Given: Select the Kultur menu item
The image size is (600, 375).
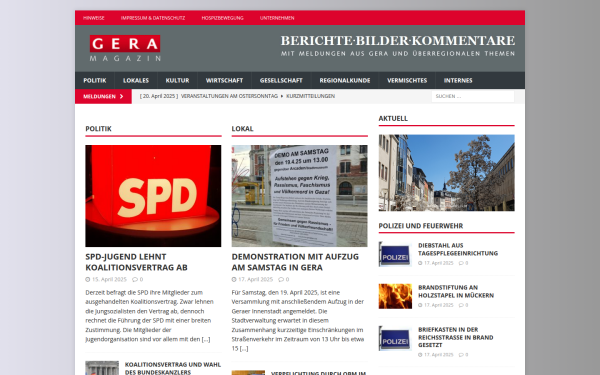Looking at the screenshot, I should click(177, 80).
